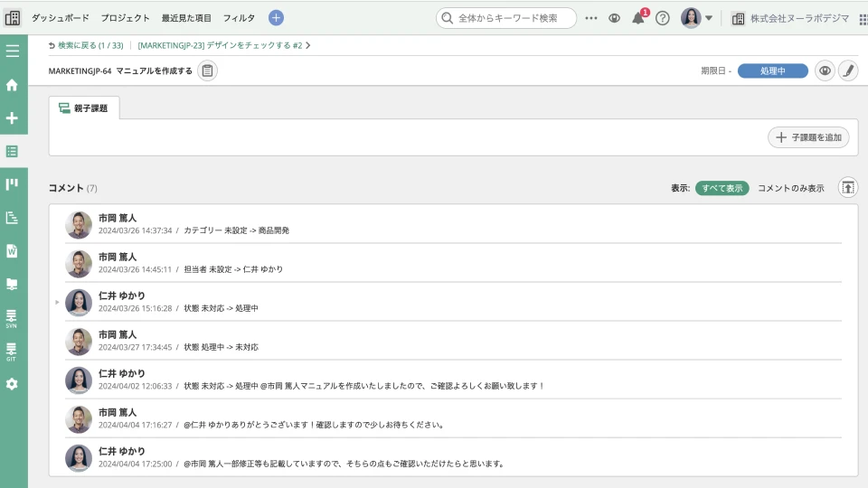Screen dimensions: 868x488
Task: Toggle watching this issue eye button
Action: coord(825,70)
